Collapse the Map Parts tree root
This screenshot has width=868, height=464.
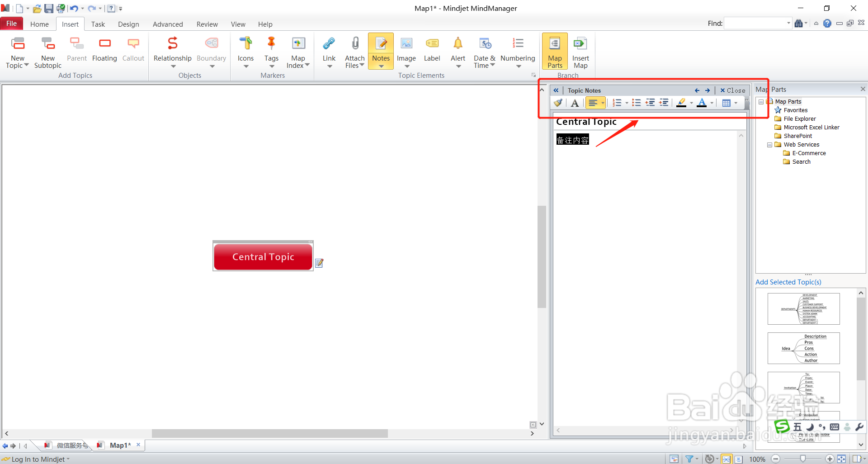[761, 102]
